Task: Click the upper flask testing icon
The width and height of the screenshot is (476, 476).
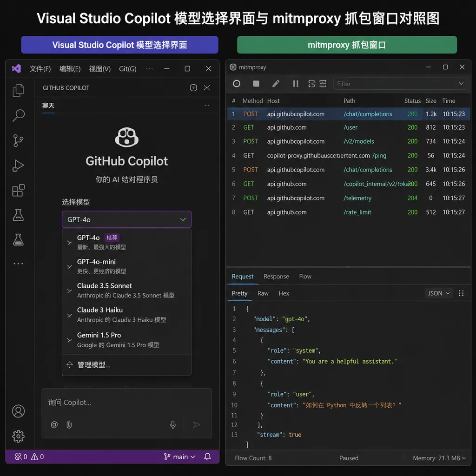Action: click(x=18, y=215)
